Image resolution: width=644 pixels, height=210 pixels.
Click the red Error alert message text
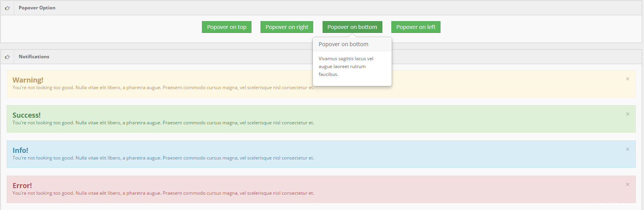(163, 193)
